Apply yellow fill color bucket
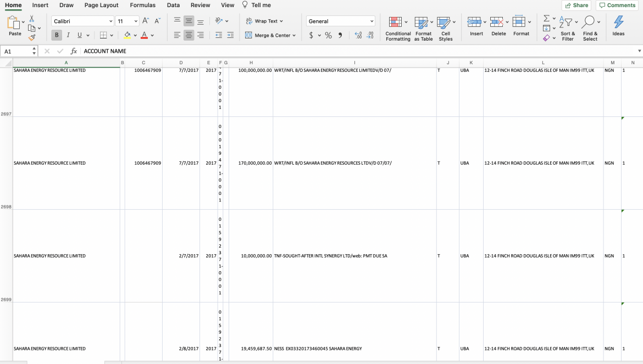 (x=128, y=35)
